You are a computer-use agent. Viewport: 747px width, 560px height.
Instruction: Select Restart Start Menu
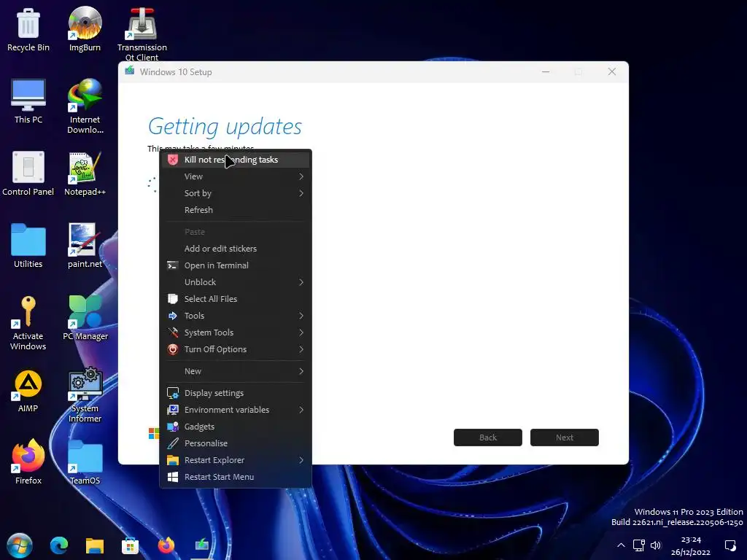pyautogui.click(x=236, y=477)
